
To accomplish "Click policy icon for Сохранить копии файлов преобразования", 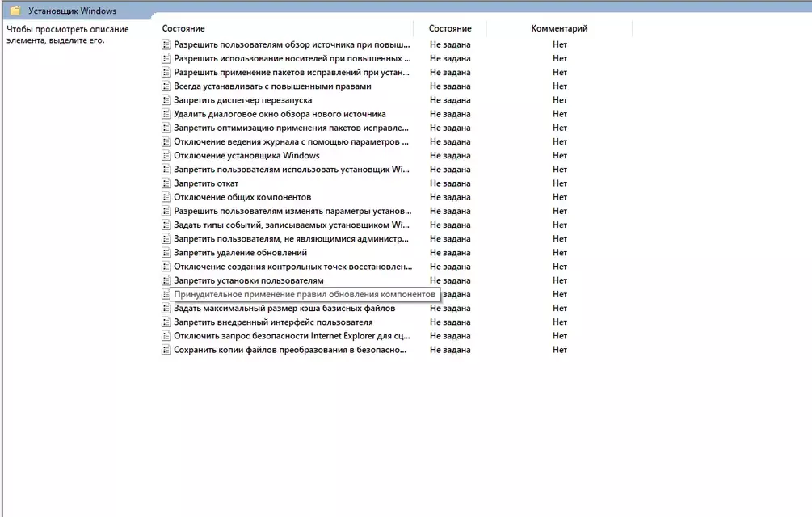I will [x=166, y=350].
